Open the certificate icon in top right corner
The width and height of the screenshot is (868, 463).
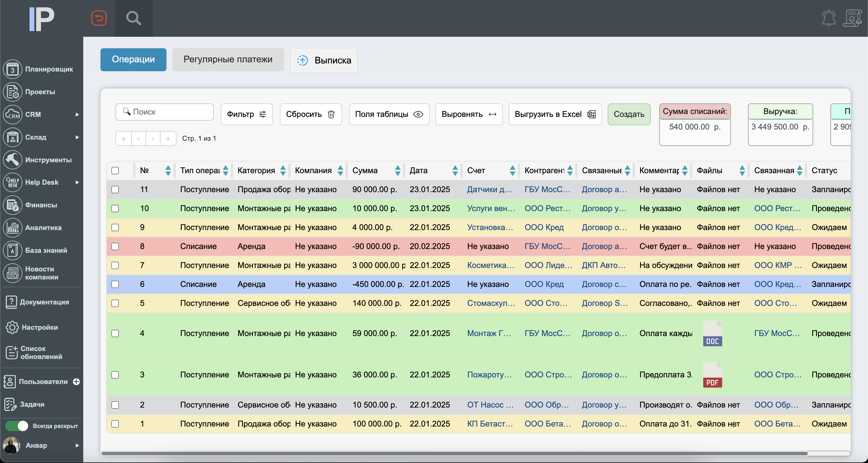[852, 18]
